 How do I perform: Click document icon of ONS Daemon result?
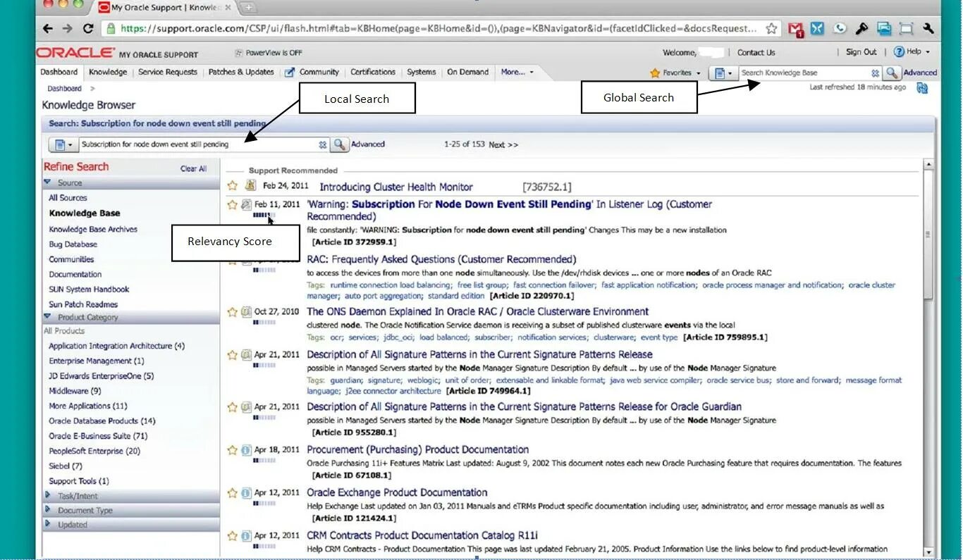(x=246, y=311)
